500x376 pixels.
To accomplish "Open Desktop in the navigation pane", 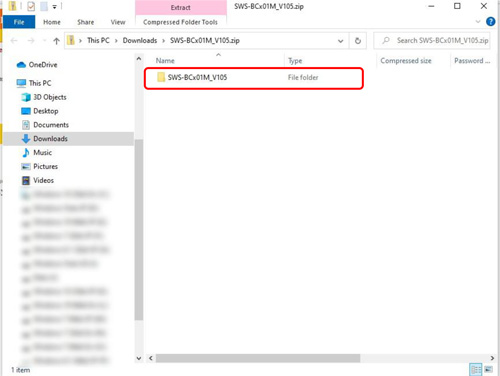I will pos(45,111).
